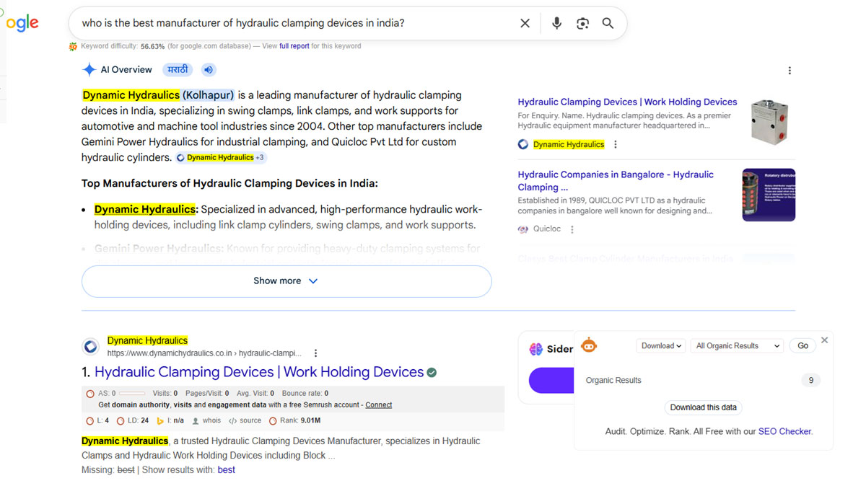Click the Bing I: n/a icon
866x504 pixels.
point(160,421)
